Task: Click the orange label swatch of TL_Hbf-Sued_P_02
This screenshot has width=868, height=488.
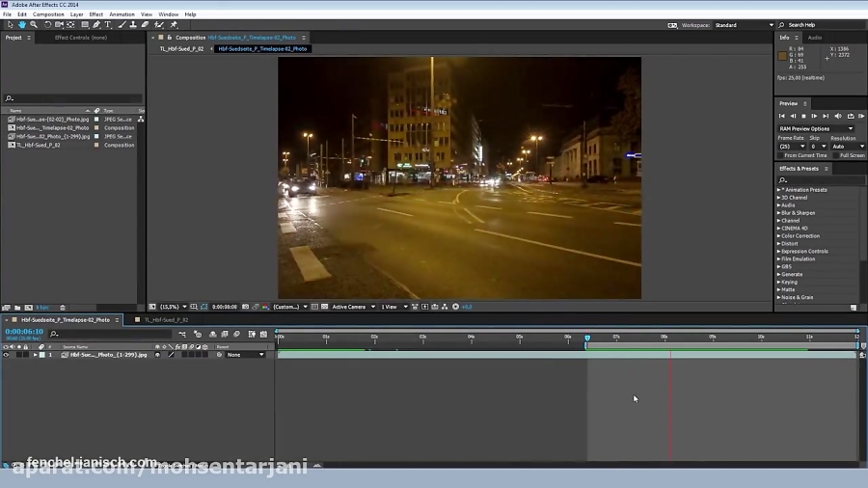Action: (x=96, y=145)
